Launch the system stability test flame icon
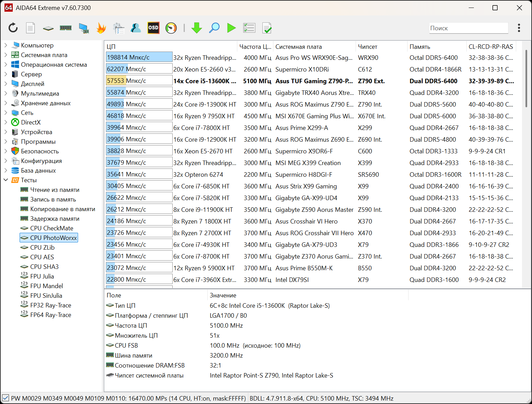Screen dimensions: 532x404 101,28
